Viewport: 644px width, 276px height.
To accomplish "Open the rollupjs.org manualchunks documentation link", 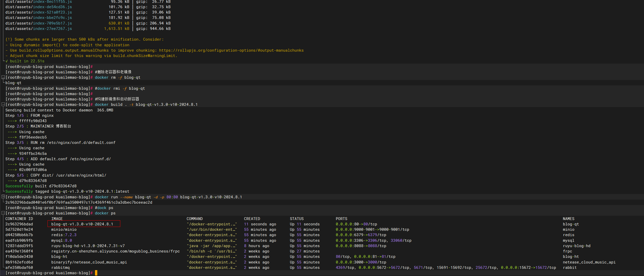I will (231, 50).
